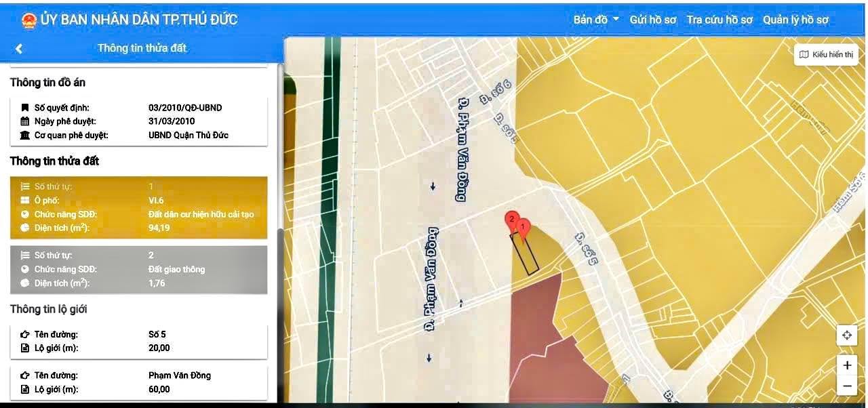Click bookmark icon beside Số quyết định
Image resolution: width=868 pixels, height=408 pixels.
coord(25,108)
